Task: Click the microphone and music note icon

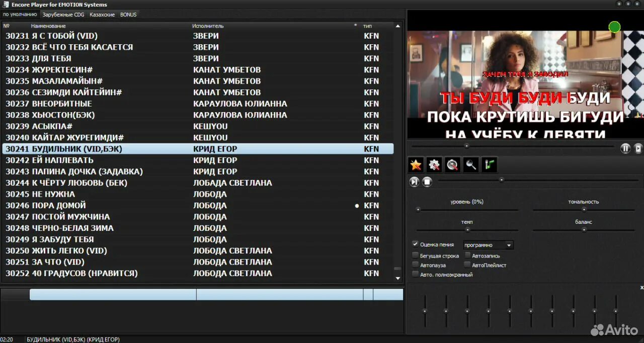Action: tap(490, 164)
